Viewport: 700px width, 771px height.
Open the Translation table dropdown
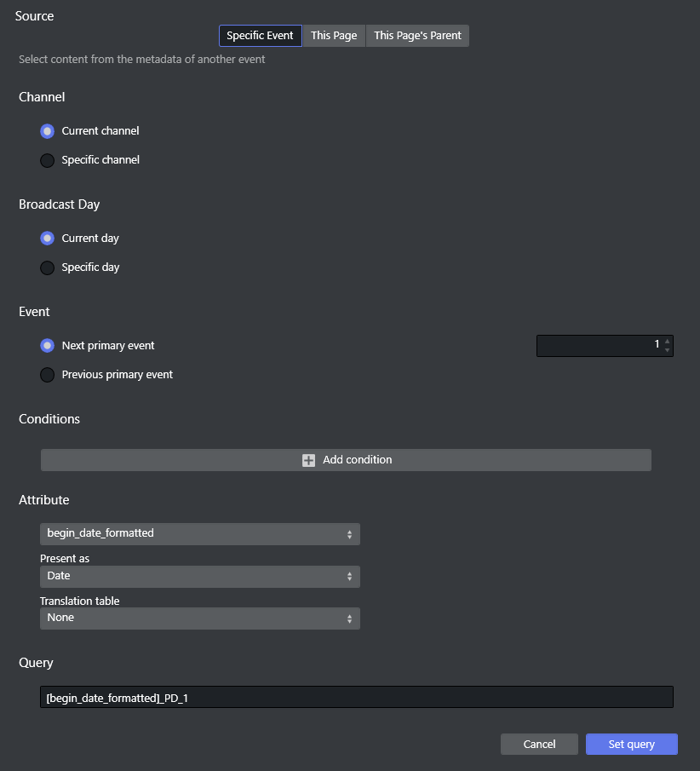tap(199, 619)
